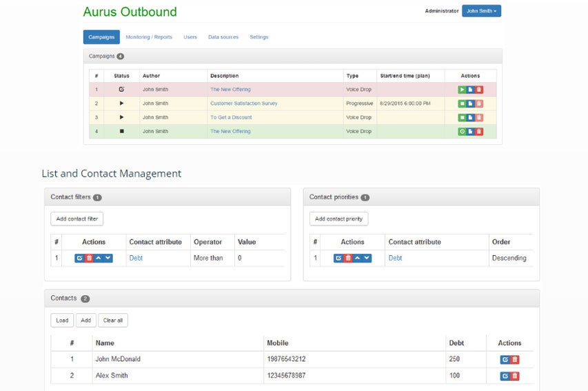
Task: Delete the first New Offering campaign
Action: tap(479, 90)
